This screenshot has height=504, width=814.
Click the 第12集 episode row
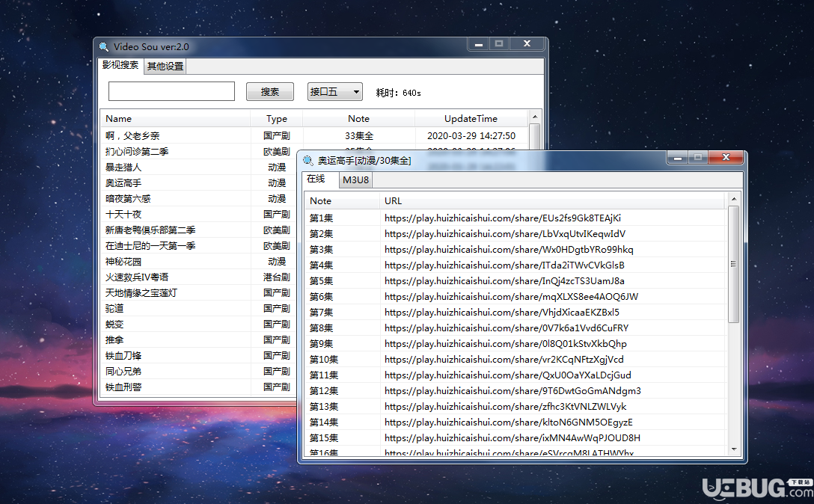pyautogui.click(x=515, y=391)
